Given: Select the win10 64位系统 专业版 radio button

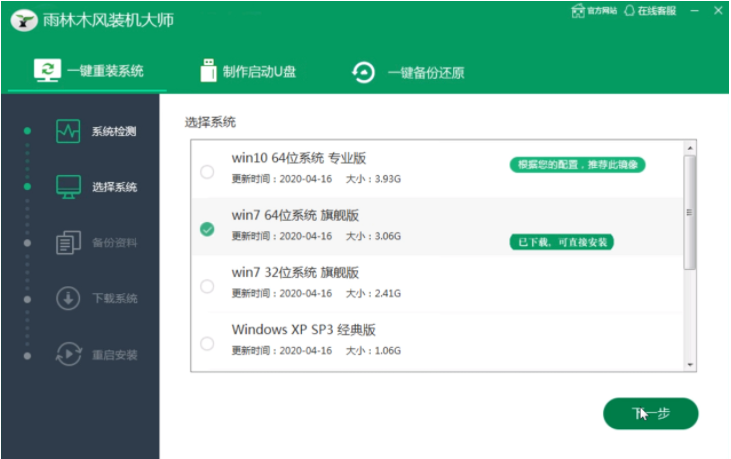Looking at the screenshot, I should coord(207,172).
